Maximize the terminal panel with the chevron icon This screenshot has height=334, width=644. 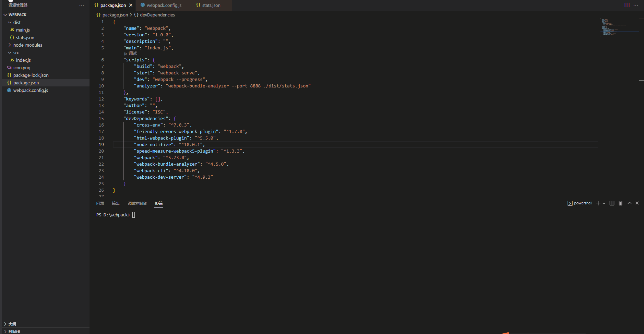click(629, 203)
